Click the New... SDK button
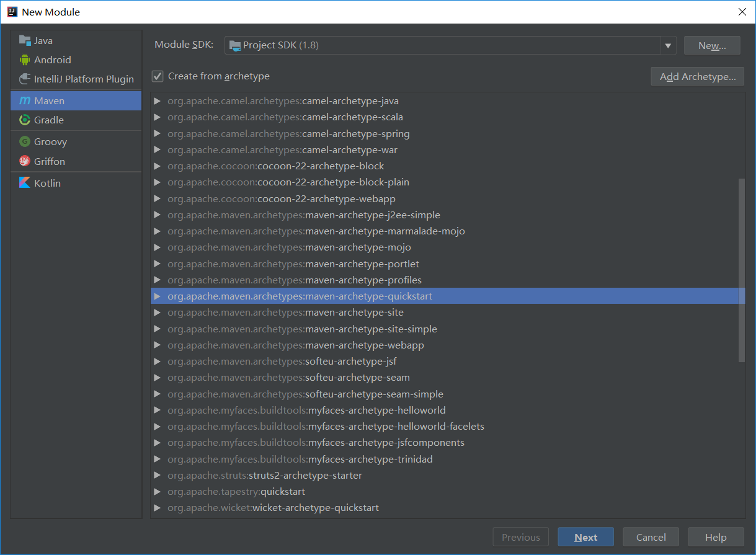The image size is (756, 555). [x=712, y=45]
